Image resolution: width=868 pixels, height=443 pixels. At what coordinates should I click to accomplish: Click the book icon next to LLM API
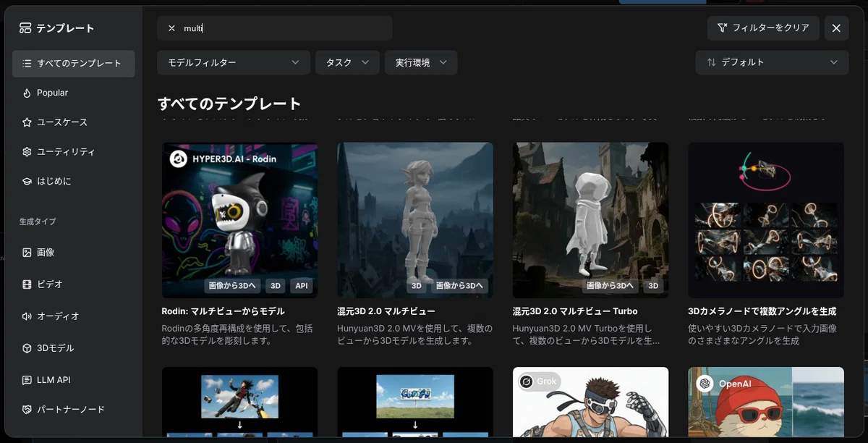pos(27,379)
